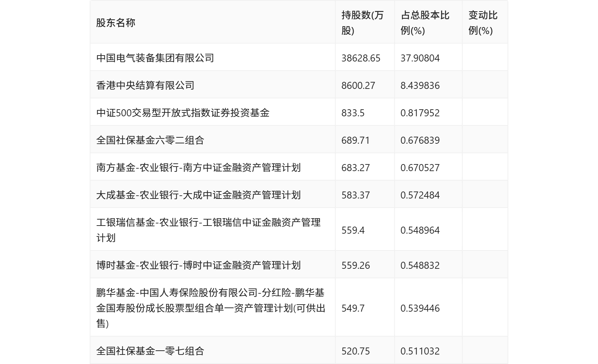
Task: Click the value 520.75
Action: (x=355, y=351)
